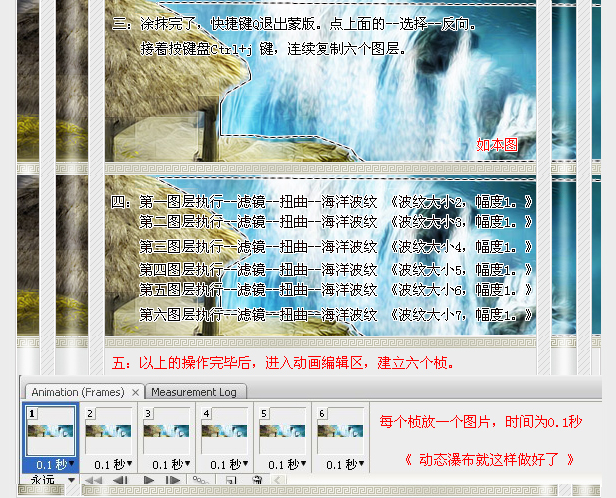Select the Animation (Frames) tab
The image size is (616, 498).
[x=77, y=392]
